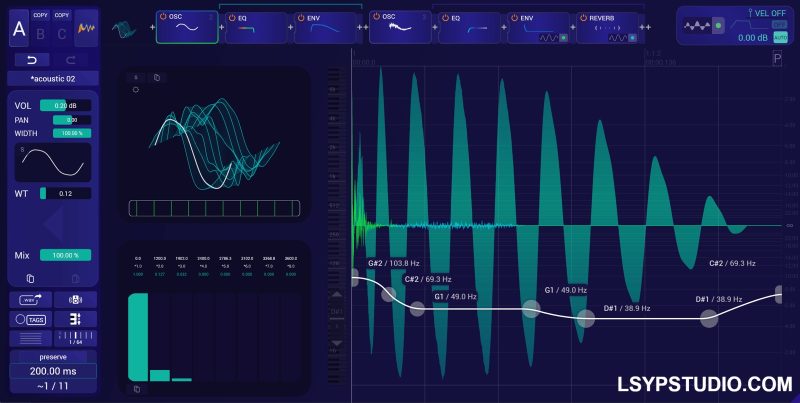This screenshot has width=800, height=403.
Task: Toggle the VEL OFF key option
Action: pyautogui.click(x=766, y=13)
